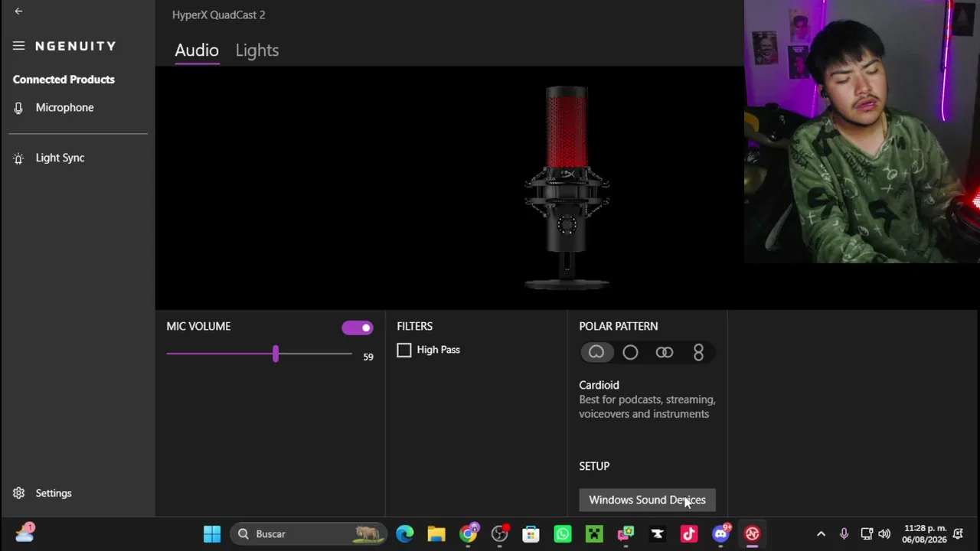Screen dimensions: 980x551
Task: Open Discord from the taskbar
Action: [720, 533]
